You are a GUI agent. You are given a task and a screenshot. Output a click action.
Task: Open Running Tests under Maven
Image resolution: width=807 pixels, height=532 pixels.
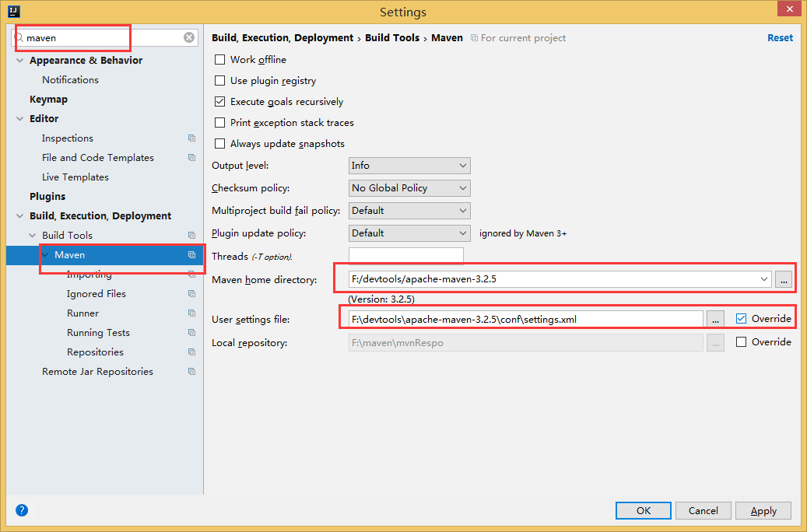(x=98, y=333)
